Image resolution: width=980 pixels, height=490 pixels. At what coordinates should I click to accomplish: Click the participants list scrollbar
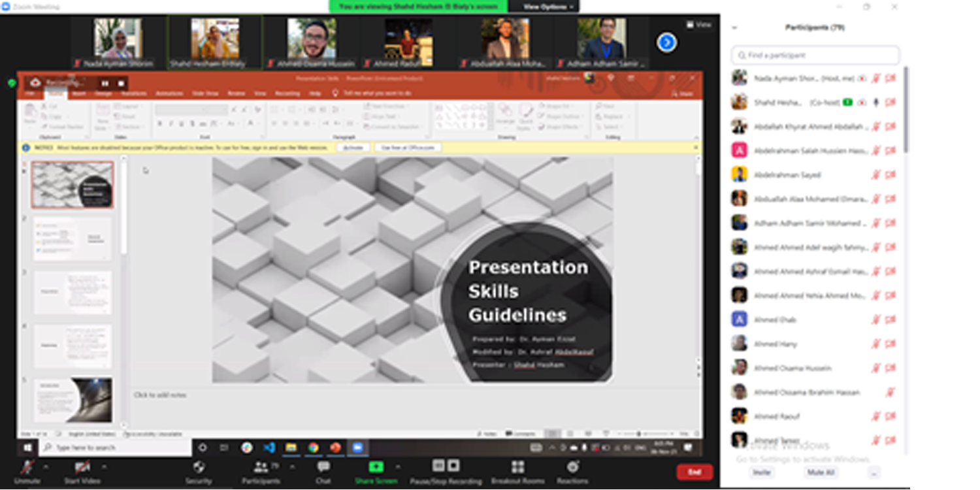click(x=906, y=111)
